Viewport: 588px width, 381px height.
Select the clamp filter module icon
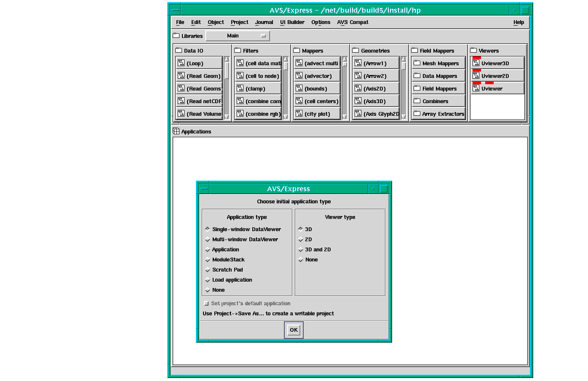pyautogui.click(x=240, y=88)
